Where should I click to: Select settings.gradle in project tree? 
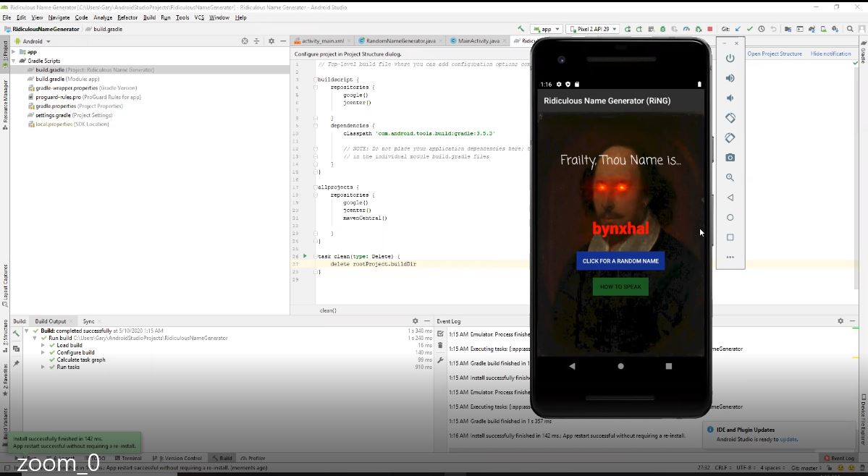(69, 115)
